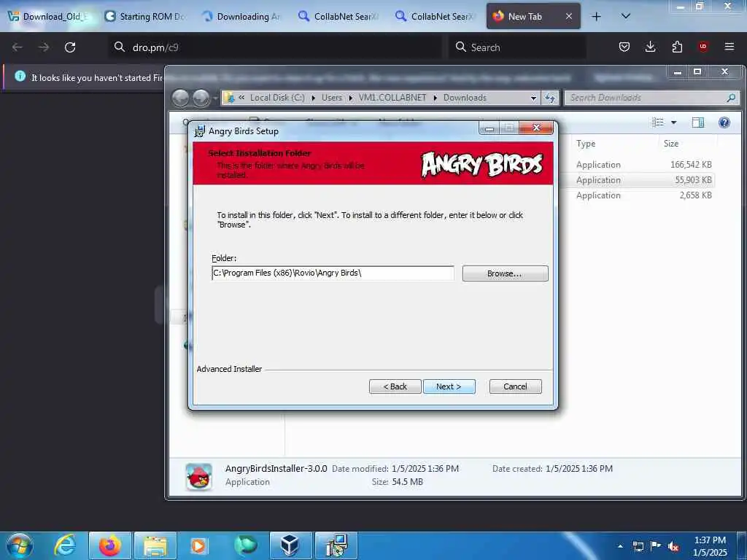Cancel the Angry Birds Setup

[x=515, y=386]
